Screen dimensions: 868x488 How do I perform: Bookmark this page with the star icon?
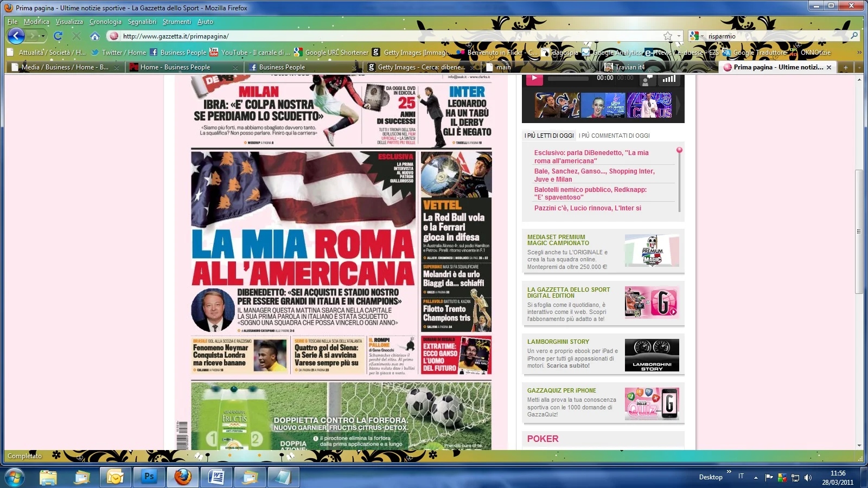tap(667, 36)
